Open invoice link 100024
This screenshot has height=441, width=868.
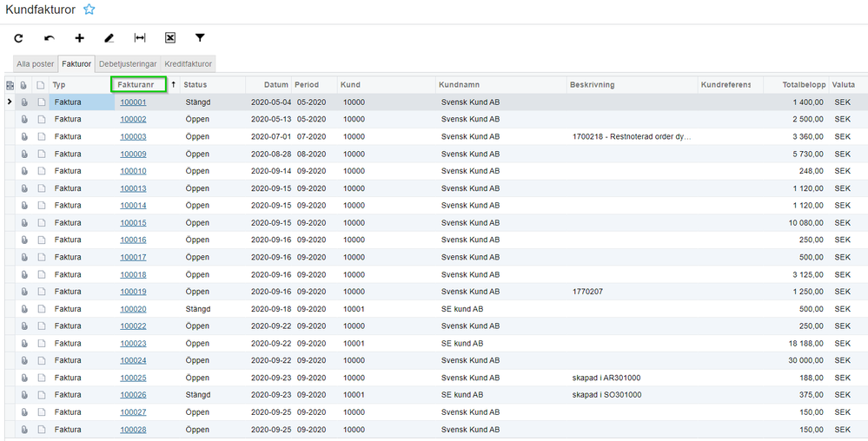[x=134, y=360]
